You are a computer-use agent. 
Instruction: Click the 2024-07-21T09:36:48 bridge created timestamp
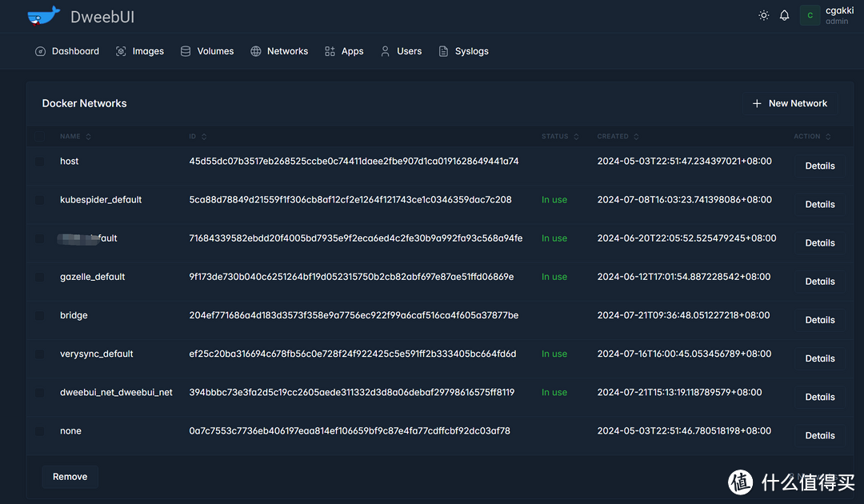(x=683, y=316)
